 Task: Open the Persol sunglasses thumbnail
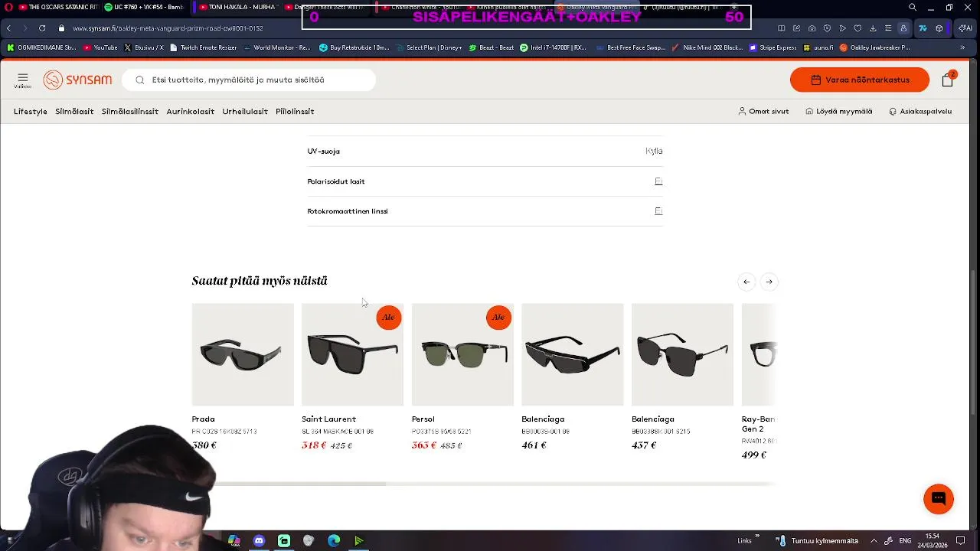tap(462, 354)
